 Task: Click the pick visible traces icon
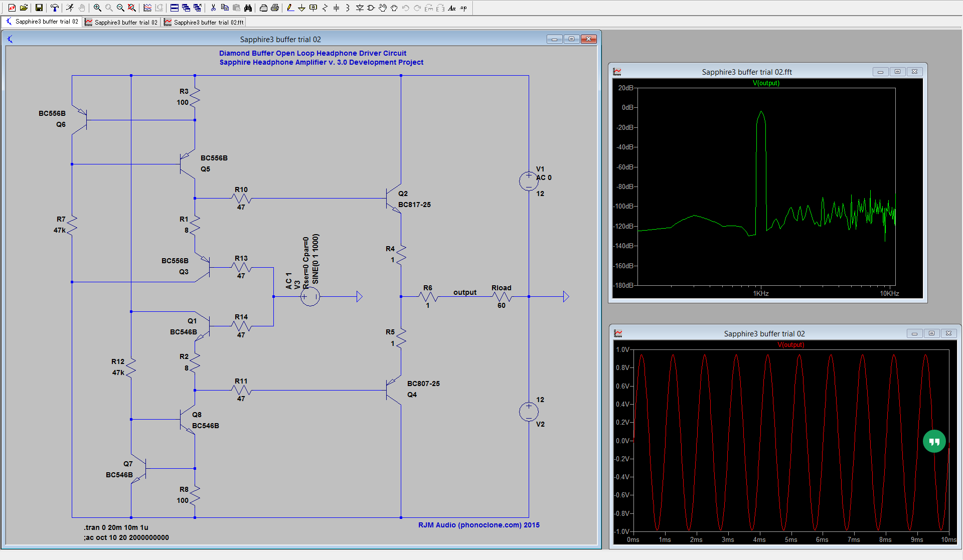point(147,8)
